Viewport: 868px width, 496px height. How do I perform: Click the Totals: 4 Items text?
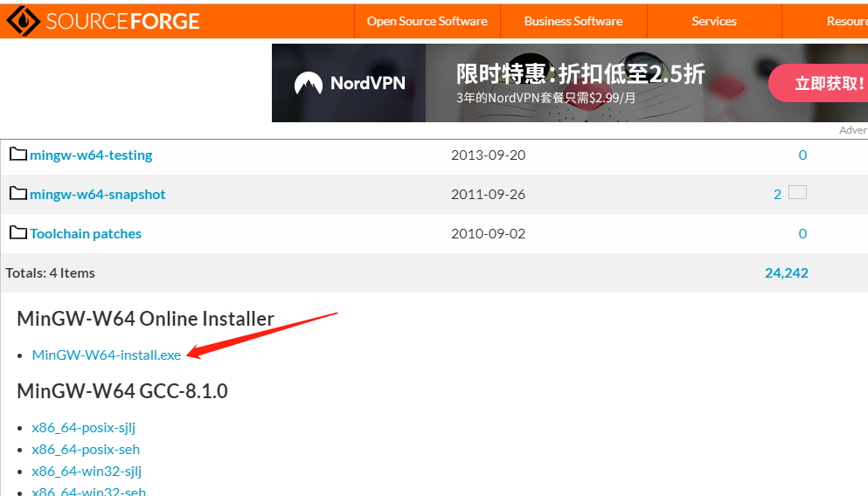[51, 273]
